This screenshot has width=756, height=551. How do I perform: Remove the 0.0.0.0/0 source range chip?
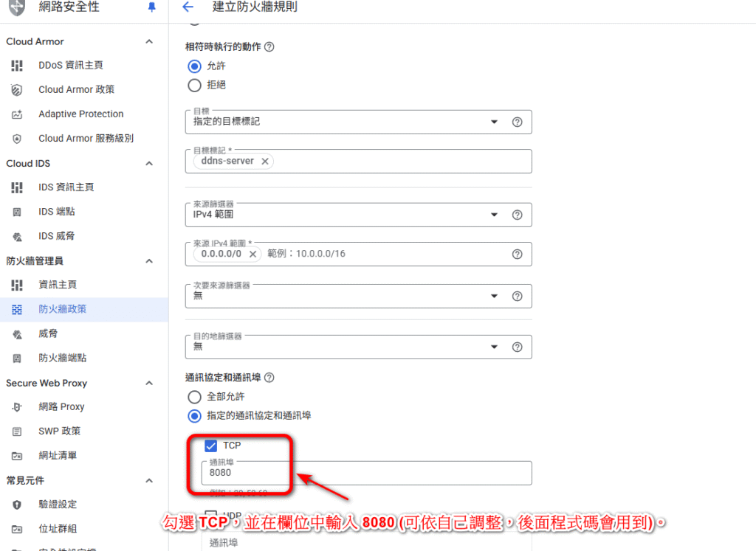[252, 254]
